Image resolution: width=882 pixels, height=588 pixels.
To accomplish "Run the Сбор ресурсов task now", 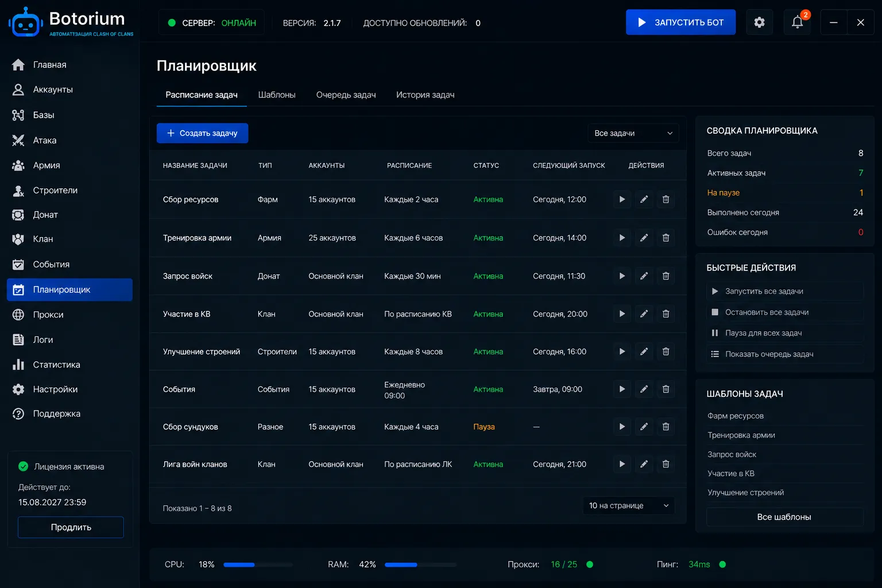I will (622, 199).
